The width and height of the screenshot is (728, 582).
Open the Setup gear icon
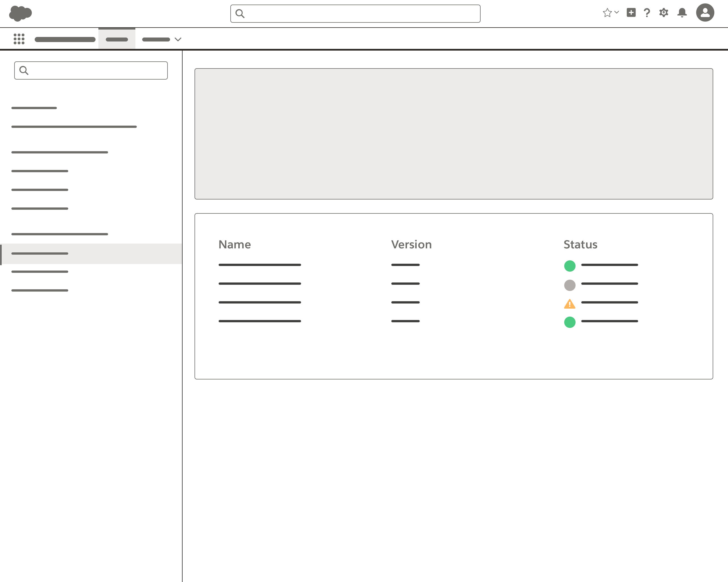coord(664,13)
